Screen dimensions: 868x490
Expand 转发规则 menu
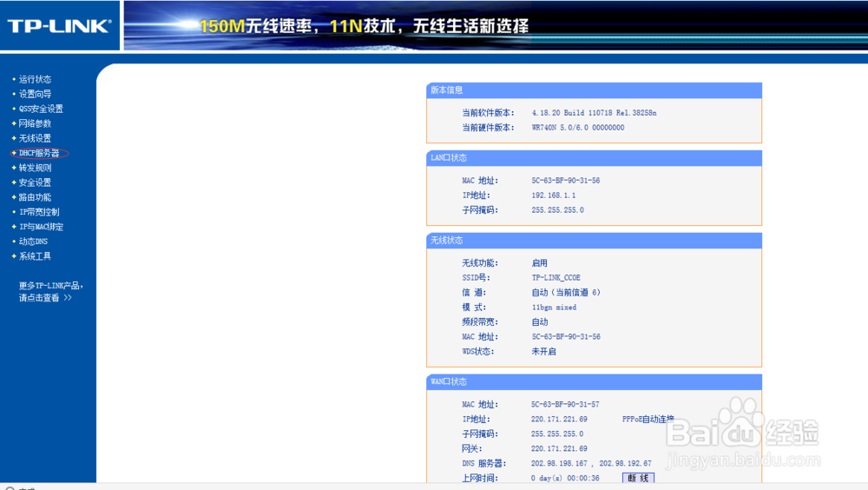[35, 168]
